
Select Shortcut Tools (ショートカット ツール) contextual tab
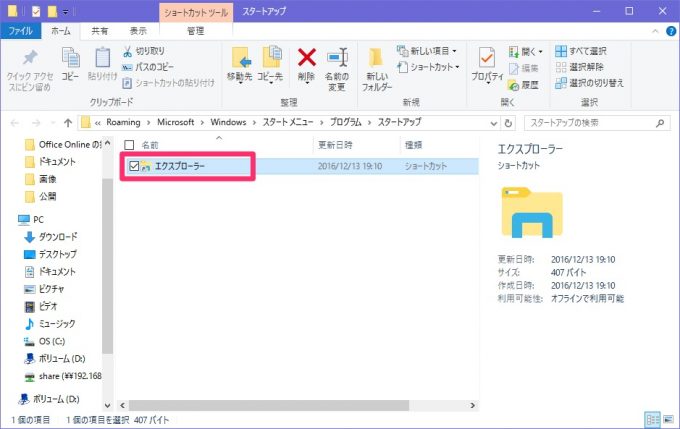click(196, 12)
